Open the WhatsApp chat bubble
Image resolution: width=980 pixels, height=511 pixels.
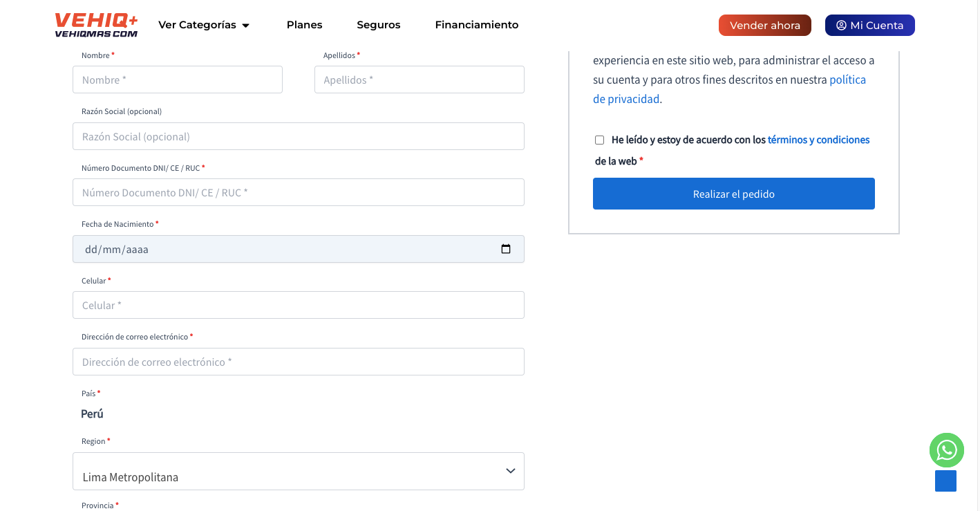coord(946,450)
